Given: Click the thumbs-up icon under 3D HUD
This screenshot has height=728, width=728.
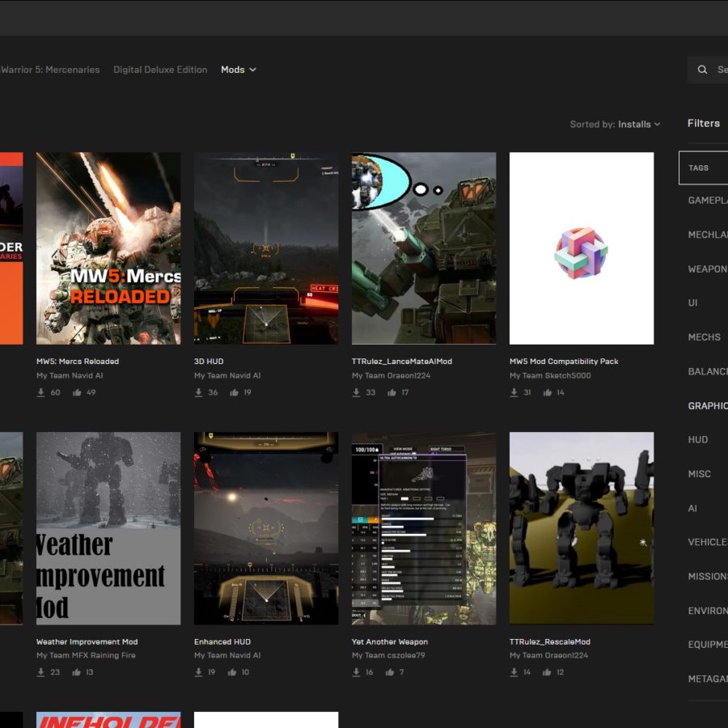Looking at the screenshot, I should (235, 392).
